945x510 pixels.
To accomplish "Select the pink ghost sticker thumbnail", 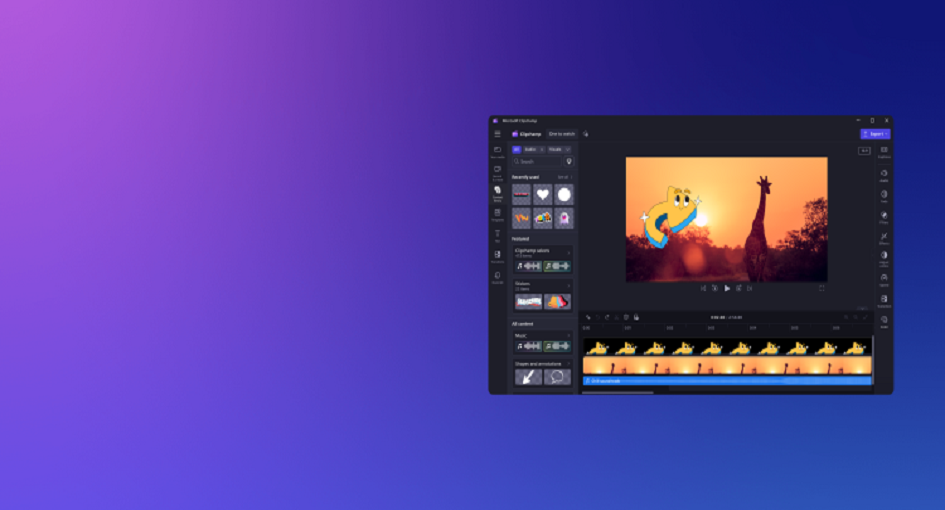I will [564, 218].
